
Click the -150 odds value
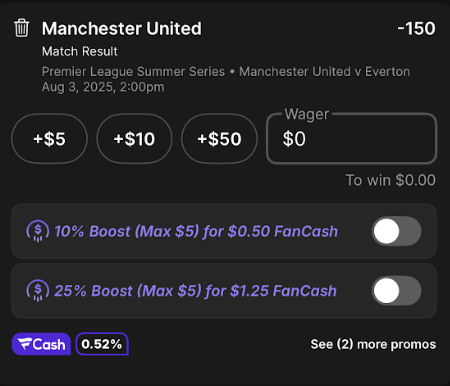tap(416, 28)
